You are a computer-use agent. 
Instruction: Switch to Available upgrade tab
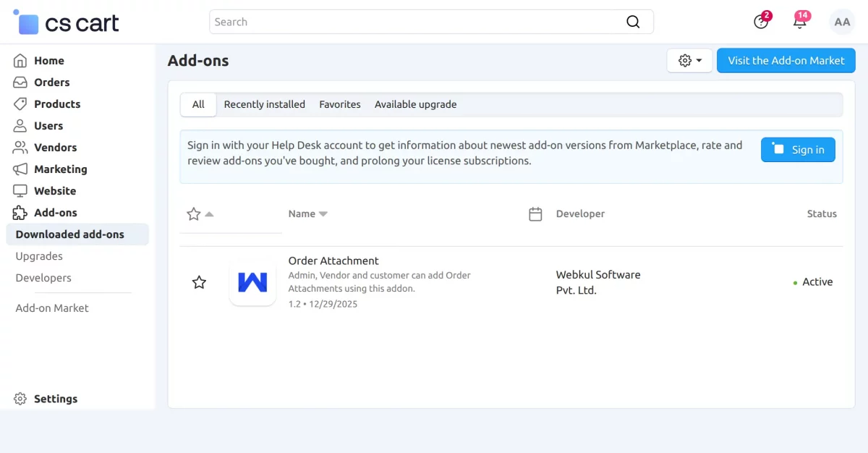pos(415,104)
